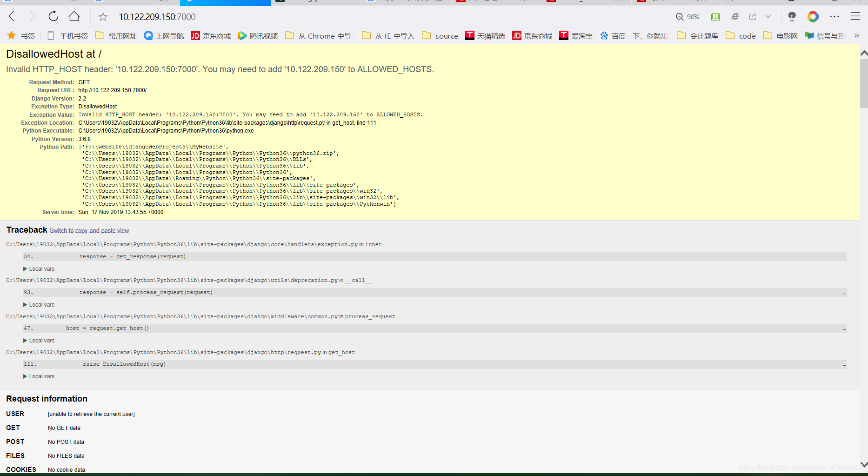Open second 京东商城 bookmark after 天猫精选

[532, 36]
